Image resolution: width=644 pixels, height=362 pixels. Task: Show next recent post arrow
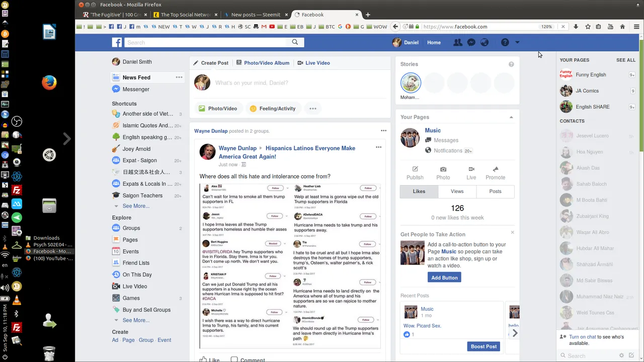pyautogui.click(x=515, y=333)
